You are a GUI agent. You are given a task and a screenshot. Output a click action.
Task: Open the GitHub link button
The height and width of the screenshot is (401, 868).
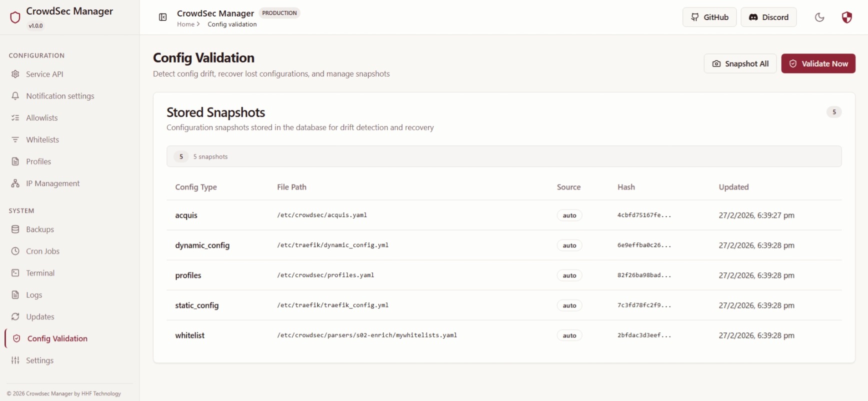coord(709,17)
